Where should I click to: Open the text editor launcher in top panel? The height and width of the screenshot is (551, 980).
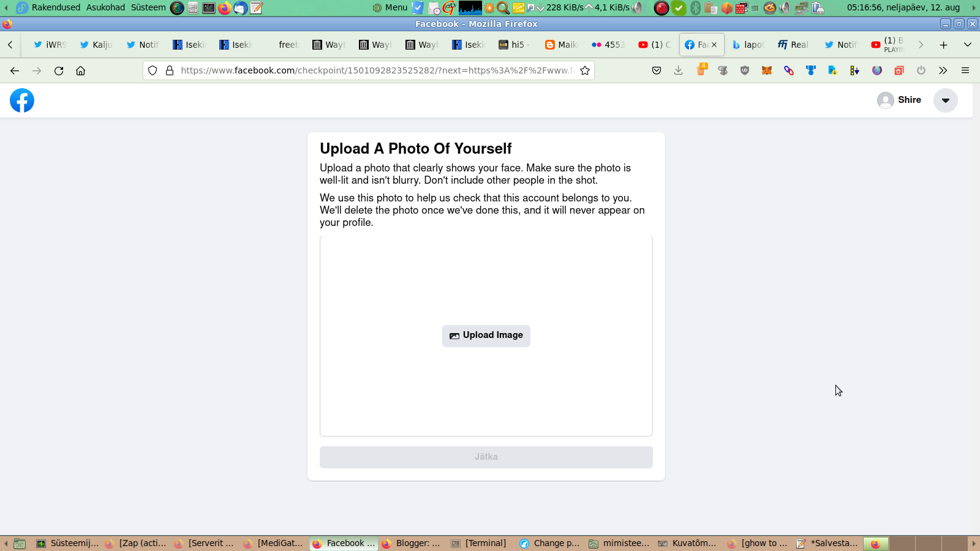[257, 8]
